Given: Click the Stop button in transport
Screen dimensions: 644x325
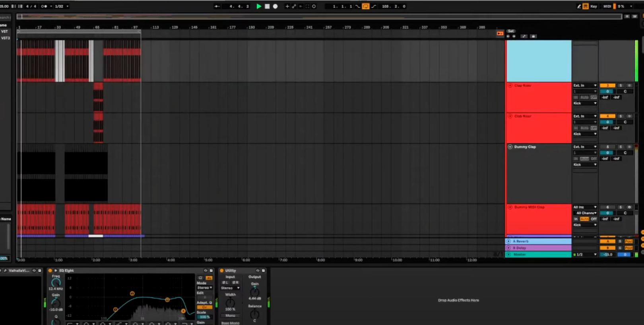Looking at the screenshot, I should (x=267, y=6).
